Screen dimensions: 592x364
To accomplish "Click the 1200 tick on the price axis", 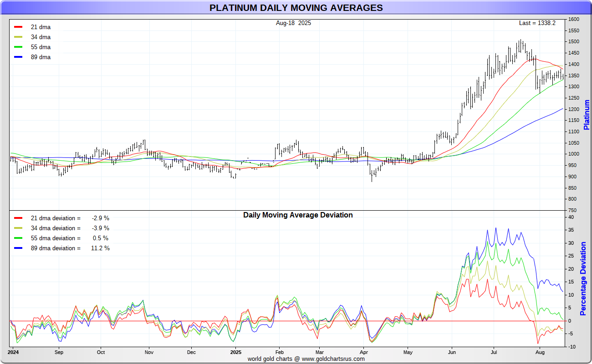I will point(573,109).
